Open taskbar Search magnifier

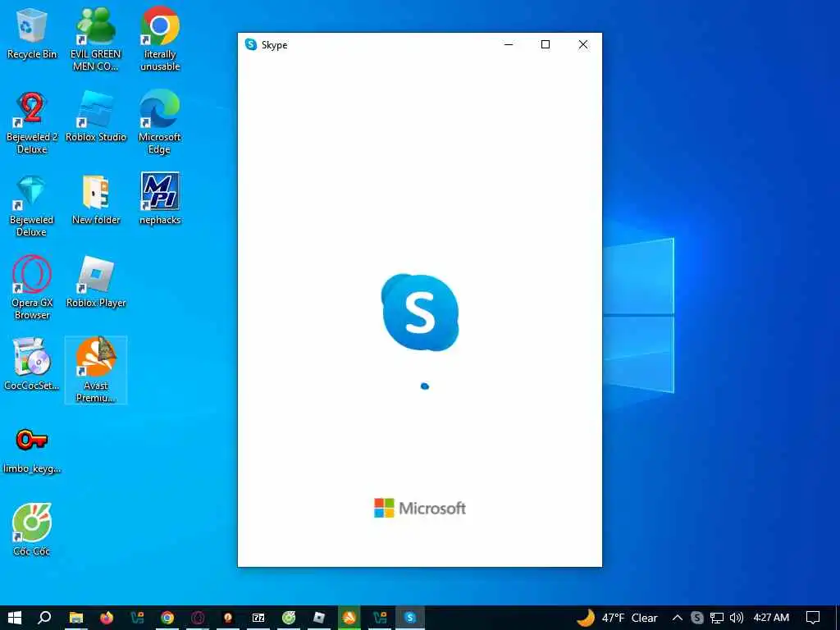pyautogui.click(x=44, y=618)
